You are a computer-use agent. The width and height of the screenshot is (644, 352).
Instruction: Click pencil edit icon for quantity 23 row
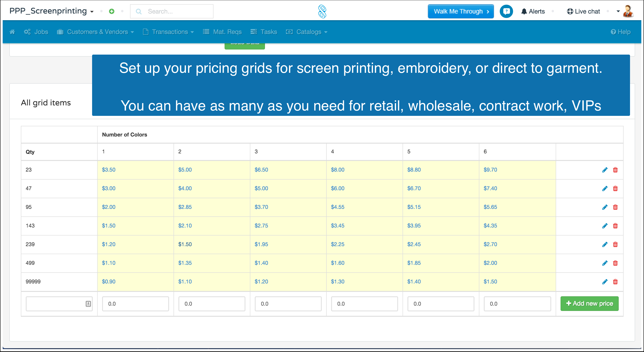[x=605, y=170]
